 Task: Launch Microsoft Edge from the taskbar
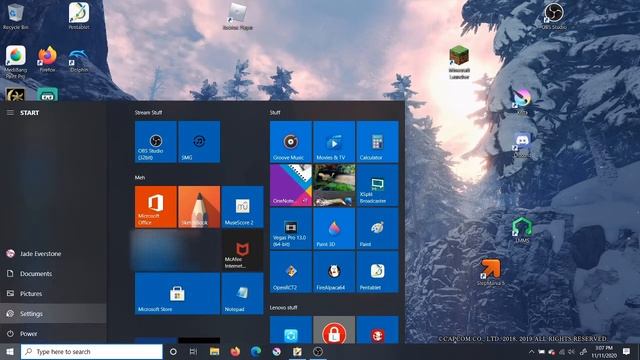(256, 351)
